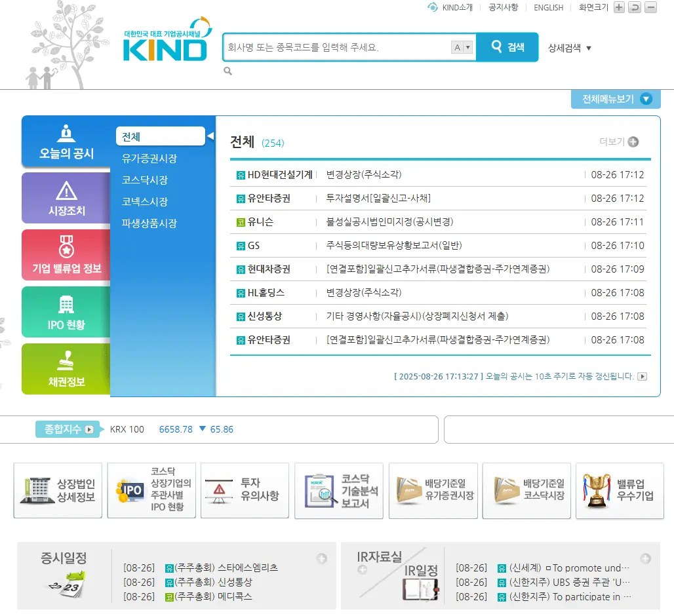Open 채권정보 stamp tile
674x616 pixels.
[x=66, y=369]
